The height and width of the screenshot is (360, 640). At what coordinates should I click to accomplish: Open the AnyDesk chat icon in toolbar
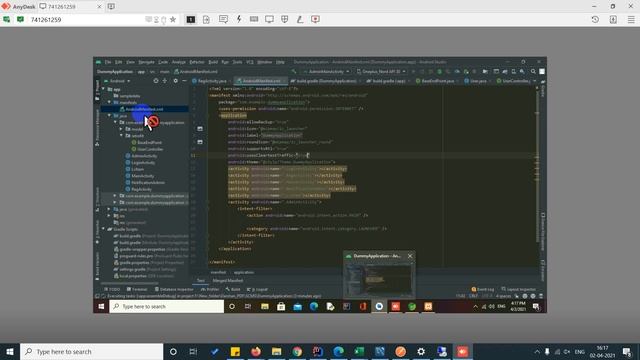pyautogui.click(x=223, y=19)
